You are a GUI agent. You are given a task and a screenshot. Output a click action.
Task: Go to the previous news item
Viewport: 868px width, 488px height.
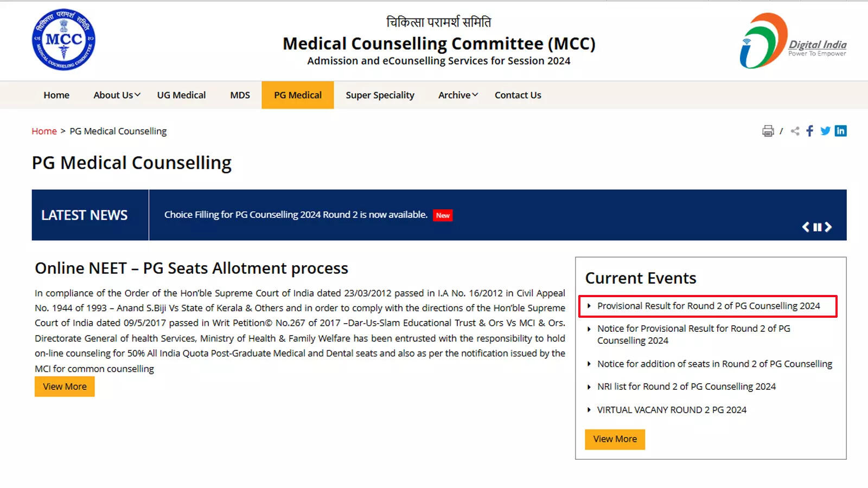point(806,227)
